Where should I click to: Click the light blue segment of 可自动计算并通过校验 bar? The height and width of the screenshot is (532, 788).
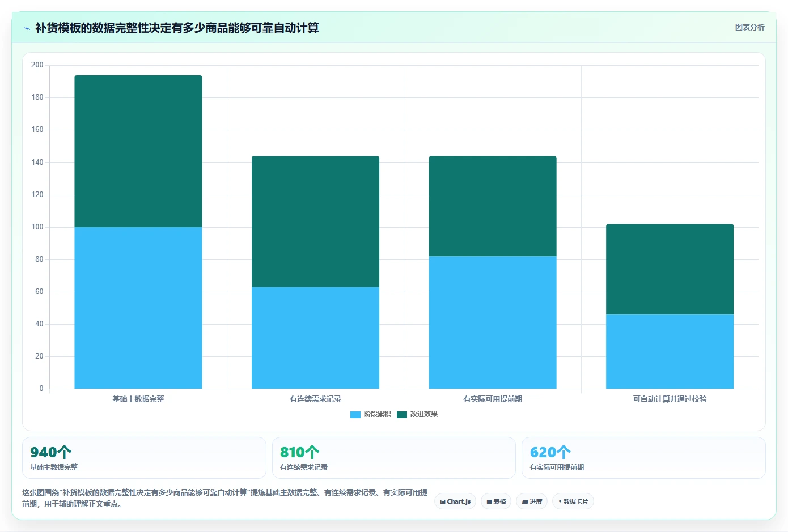tap(670, 351)
